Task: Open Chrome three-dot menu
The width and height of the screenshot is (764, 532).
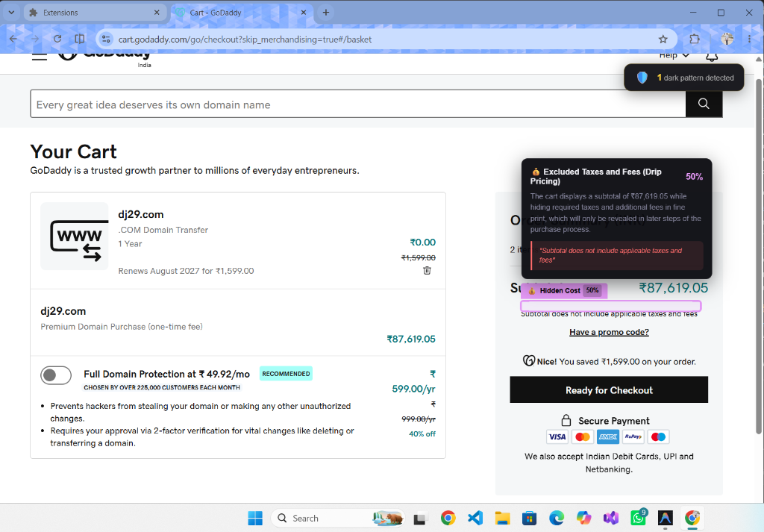Action: [749, 40]
